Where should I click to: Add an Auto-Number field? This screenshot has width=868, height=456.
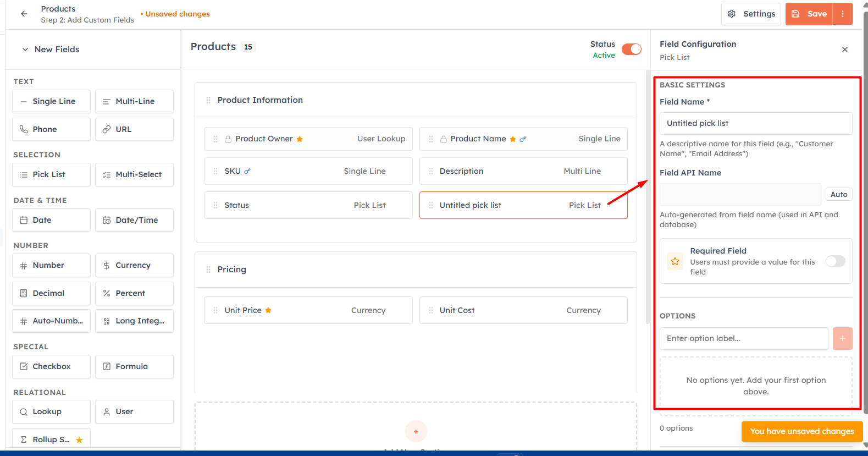click(x=51, y=321)
